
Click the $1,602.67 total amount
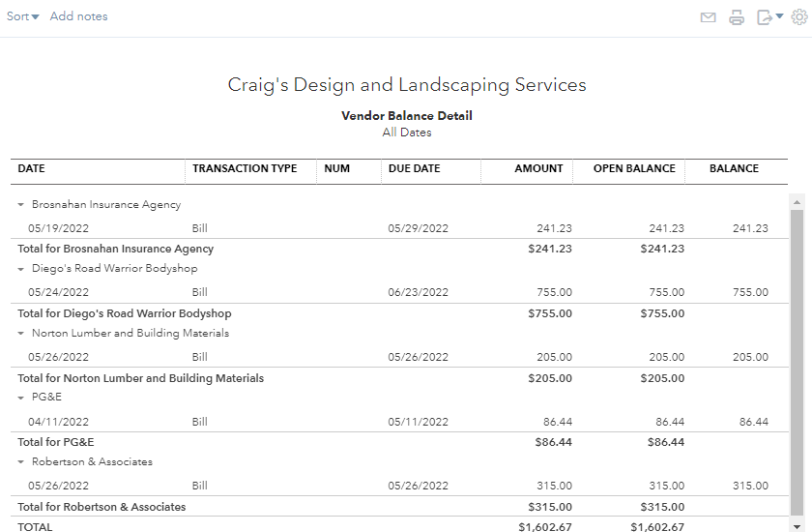[x=545, y=527]
